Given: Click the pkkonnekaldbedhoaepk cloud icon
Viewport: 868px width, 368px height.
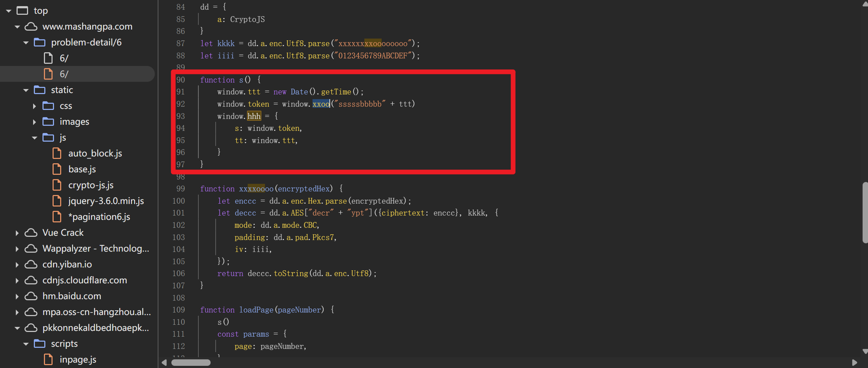Looking at the screenshot, I should (31, 328).
